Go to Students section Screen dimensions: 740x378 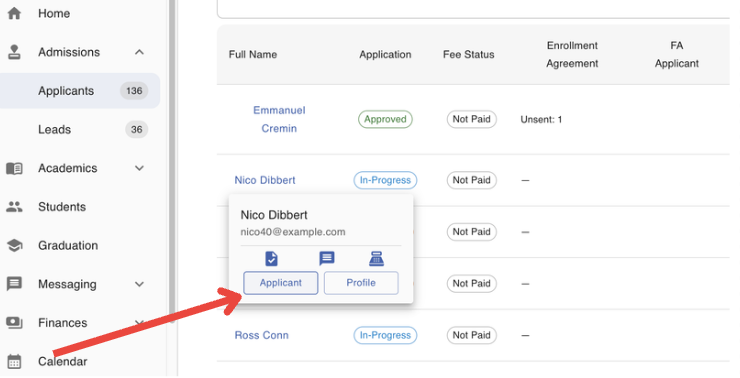[62, 207]
